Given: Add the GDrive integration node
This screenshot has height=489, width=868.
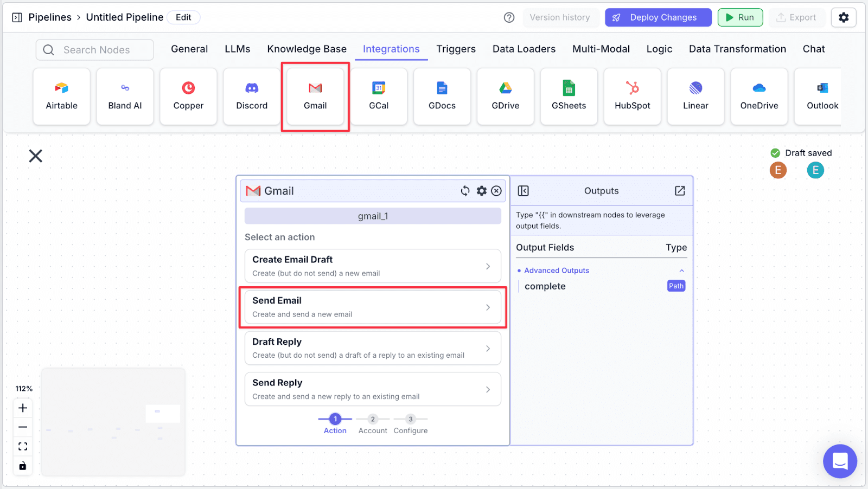Looking at the screenshot, I should [506, 96].
